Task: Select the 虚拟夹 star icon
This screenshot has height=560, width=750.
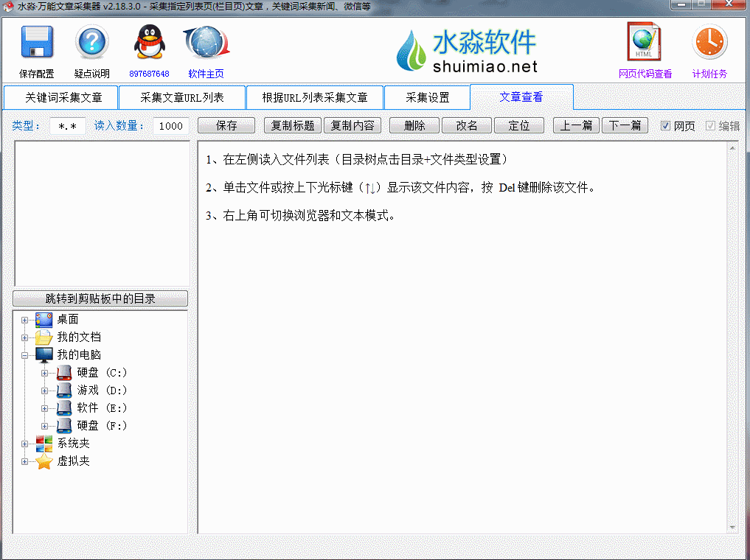Action: [x=44, y=461]
